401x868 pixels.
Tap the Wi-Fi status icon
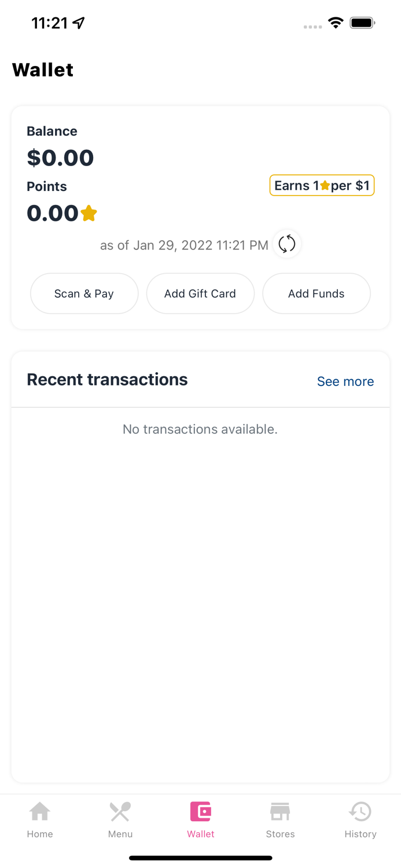click(336, 23)
